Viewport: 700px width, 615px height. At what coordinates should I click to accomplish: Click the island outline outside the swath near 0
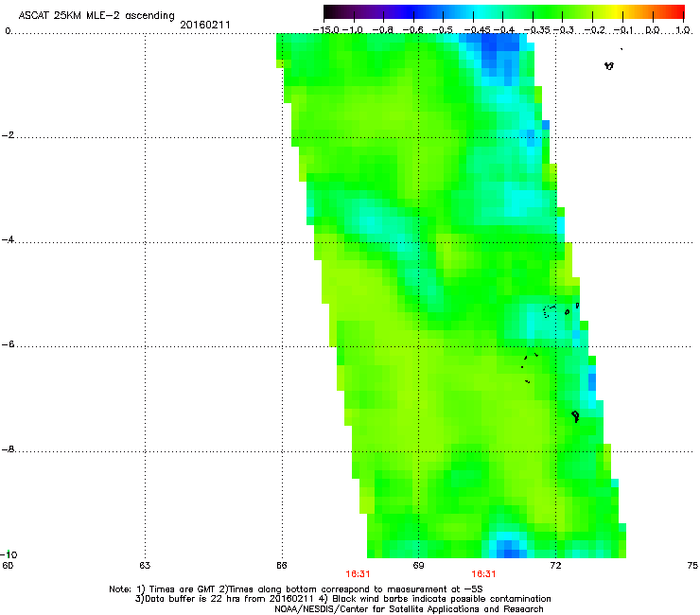[x=609, y=65]
